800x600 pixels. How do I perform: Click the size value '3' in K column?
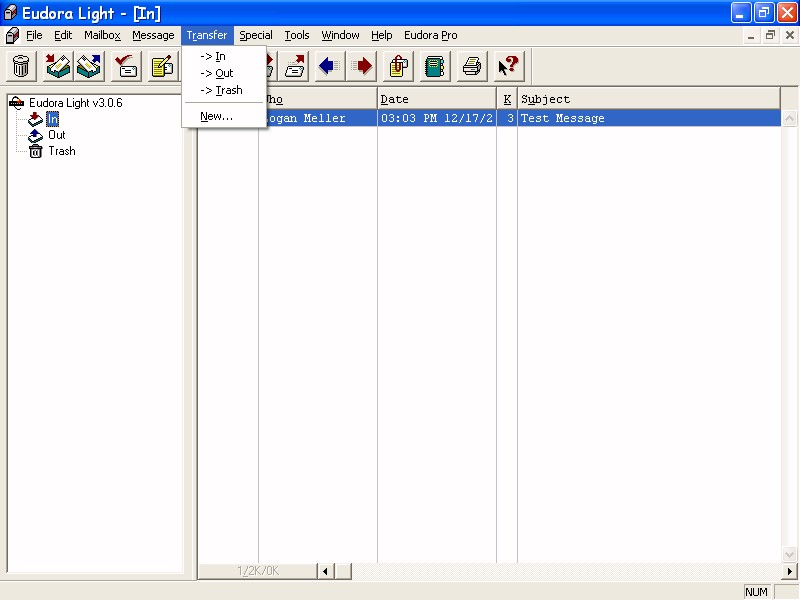510,118
